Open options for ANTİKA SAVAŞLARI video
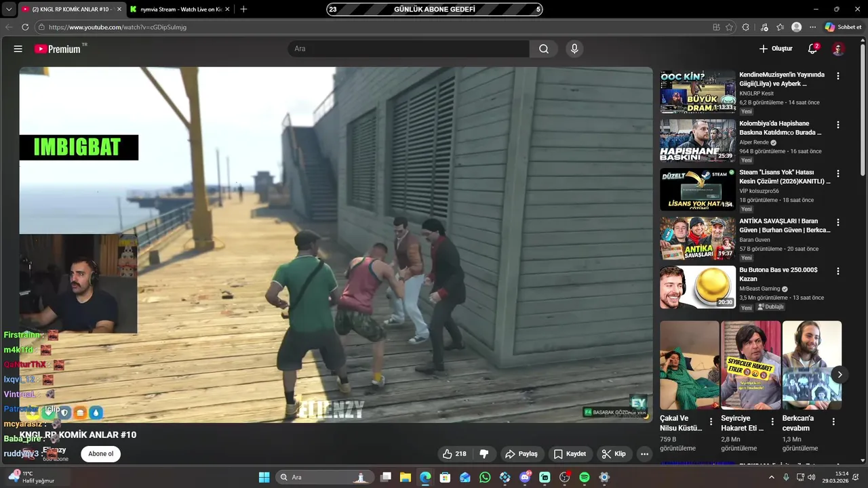Image resolution: width=868 pixels, height=488 pixels. click(x=838, y=222)
